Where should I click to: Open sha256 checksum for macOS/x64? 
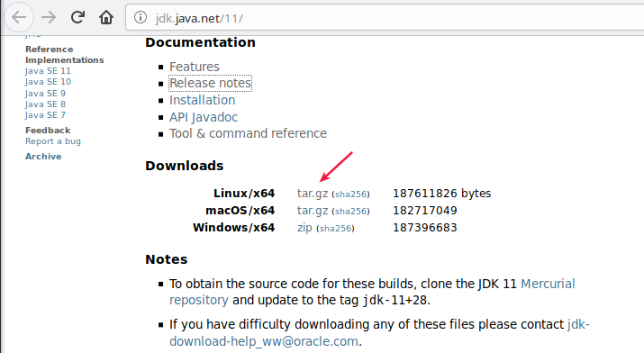click(x=350, y=212)
